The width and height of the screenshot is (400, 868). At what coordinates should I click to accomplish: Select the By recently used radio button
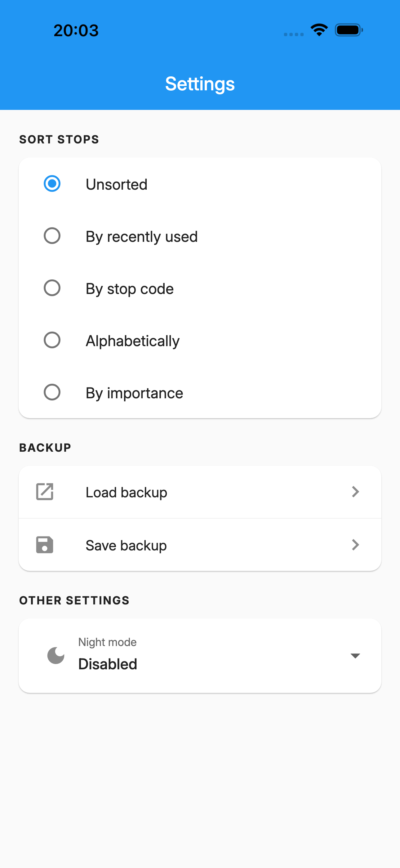click(x=52, y=236)
